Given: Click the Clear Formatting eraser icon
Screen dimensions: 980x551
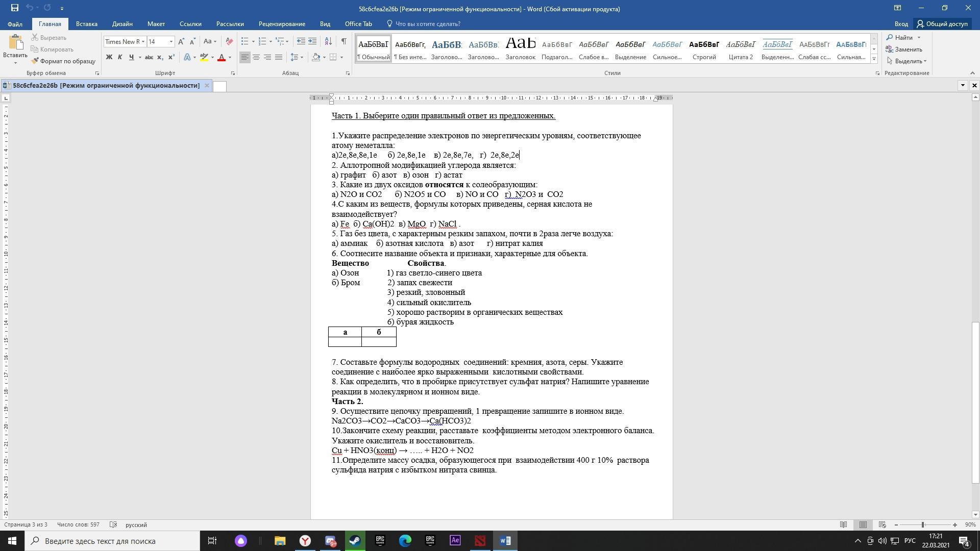Looking at the screenshot, I should point(229,41).
